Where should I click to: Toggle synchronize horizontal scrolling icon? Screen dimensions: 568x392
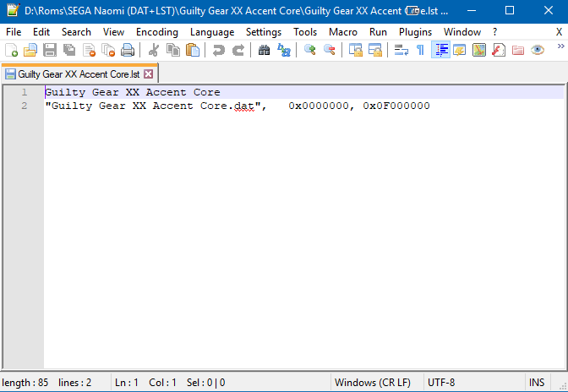pyautogui.click(x=375, y=50)
